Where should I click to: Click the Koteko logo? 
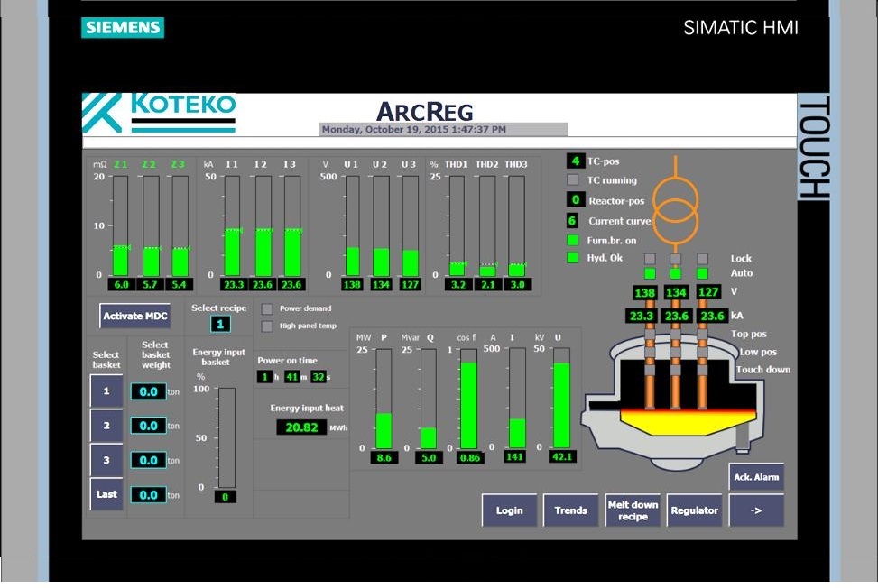pyautogui.click(x=159, y=113)
